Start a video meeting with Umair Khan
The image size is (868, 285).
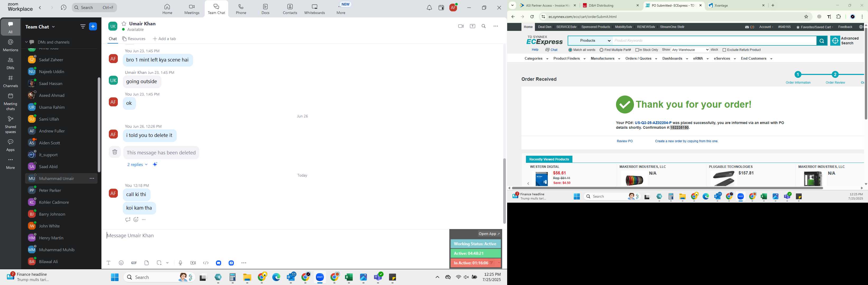click(461, 26)
